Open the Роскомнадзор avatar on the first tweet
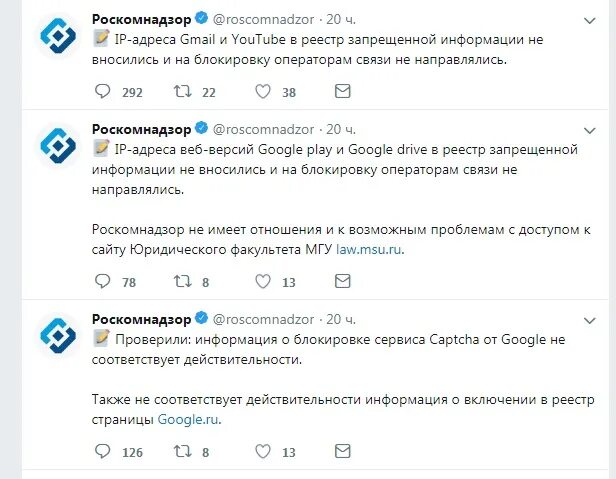Screen dimensions: 616x479 coord(58,36)
